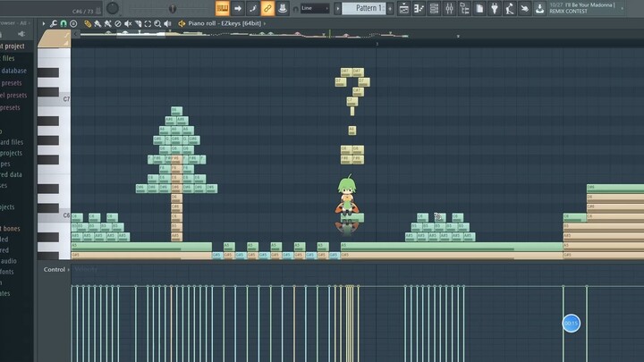This screenshot has height=362, width=644.
Task: Click the C6 piano key
Action: (54, 216)
